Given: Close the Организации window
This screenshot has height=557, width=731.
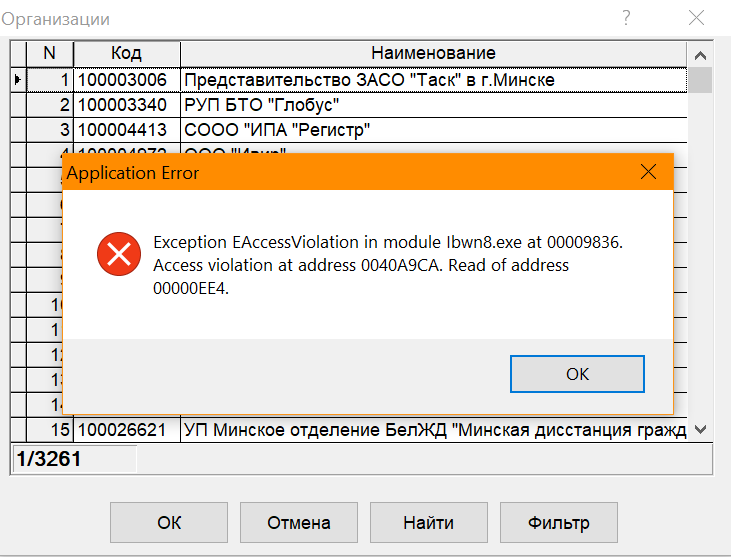Looking at the screenshot, I should pos(697,18).
